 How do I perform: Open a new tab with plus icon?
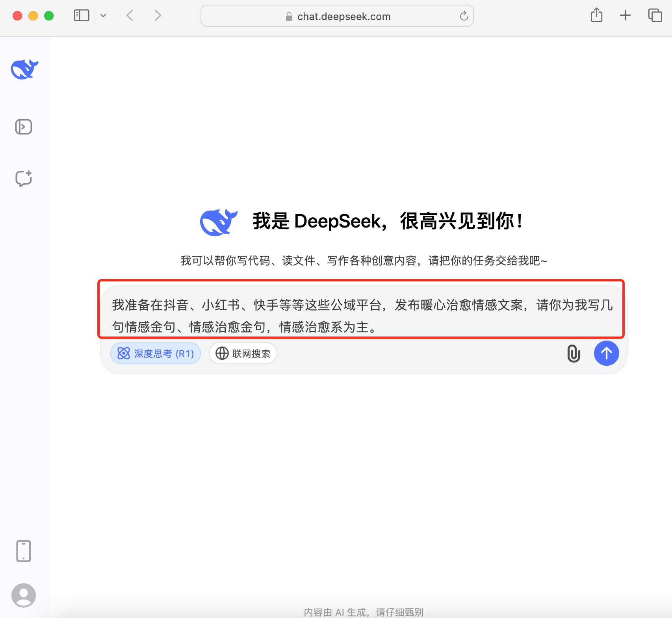[625, 15]
